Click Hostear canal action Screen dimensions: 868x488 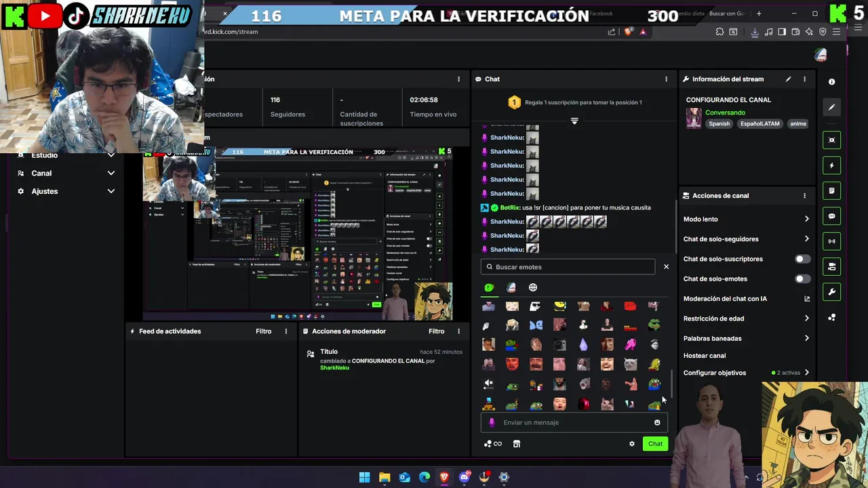click(705, 356)
